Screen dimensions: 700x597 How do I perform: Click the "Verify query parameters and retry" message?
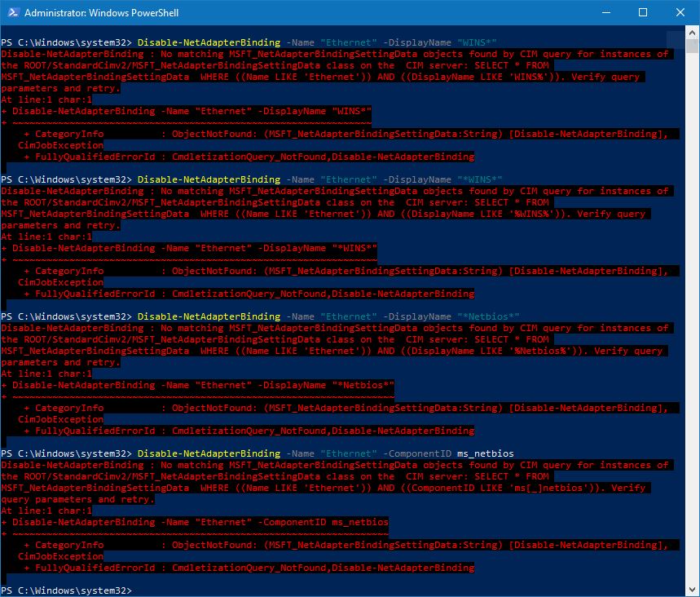click(x=603, y=76)
